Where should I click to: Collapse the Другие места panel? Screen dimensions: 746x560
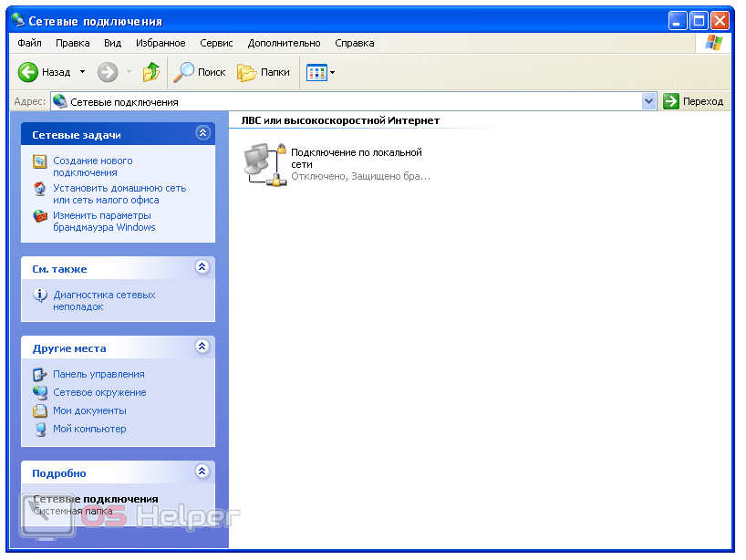tap(202, 347)
